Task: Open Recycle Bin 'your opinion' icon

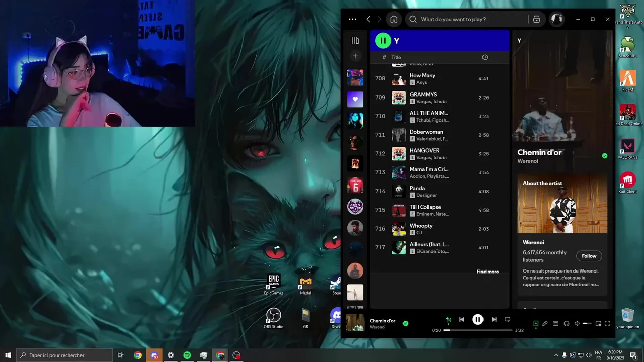Action: [x=628, y=318]
